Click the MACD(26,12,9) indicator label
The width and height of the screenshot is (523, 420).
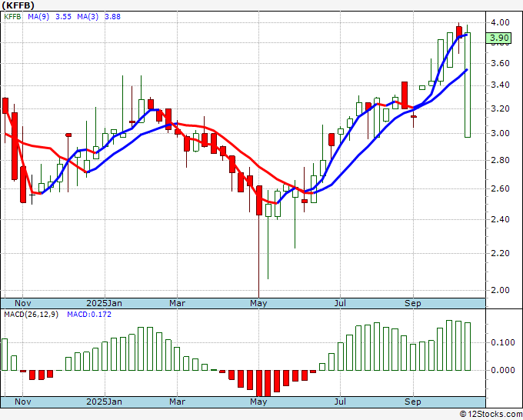(31, 315)
